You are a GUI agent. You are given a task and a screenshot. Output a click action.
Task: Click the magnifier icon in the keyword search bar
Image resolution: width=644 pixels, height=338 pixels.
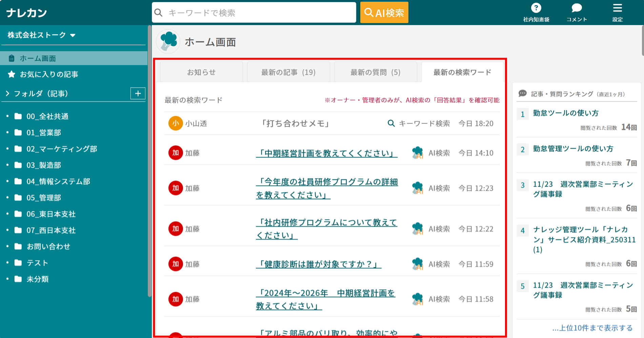159,12
